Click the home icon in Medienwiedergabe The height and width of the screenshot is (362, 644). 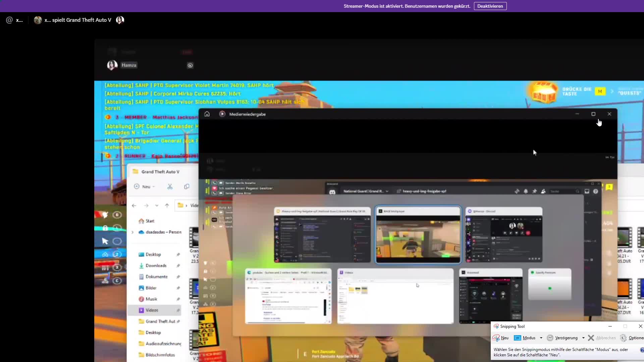tap(207, 114)
